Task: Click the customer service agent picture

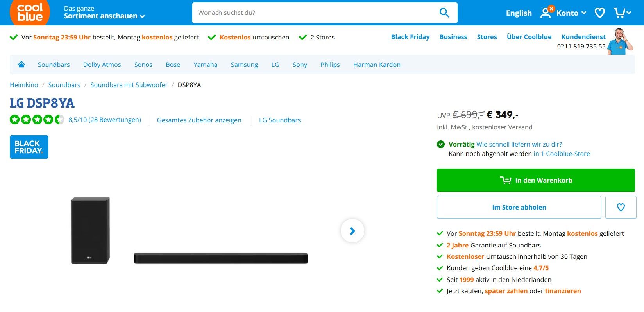Action: pos(620,41)
